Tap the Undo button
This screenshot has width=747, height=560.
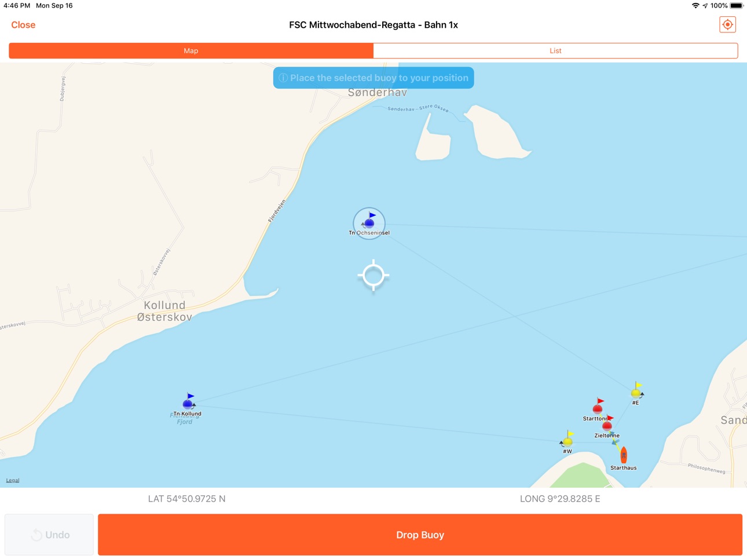click(49, 535)
